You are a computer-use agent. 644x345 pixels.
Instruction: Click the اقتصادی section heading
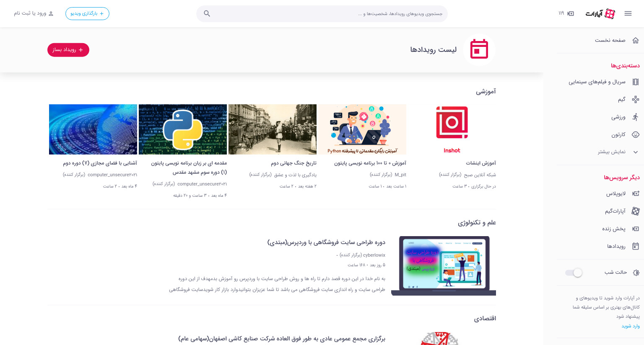(485, 318)
